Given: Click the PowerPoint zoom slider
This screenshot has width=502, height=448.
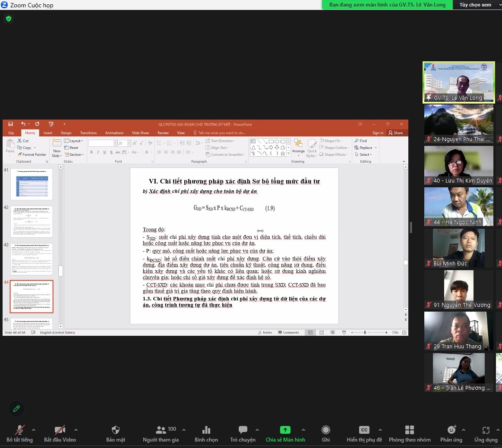Looking at the screenshot, I should tap(365, 333).
